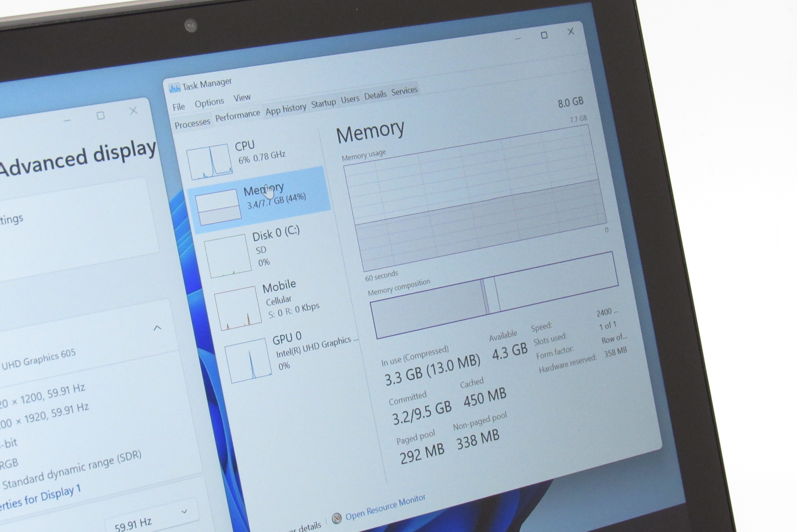
Task: Open the View menu
Action: coord(242,98)
